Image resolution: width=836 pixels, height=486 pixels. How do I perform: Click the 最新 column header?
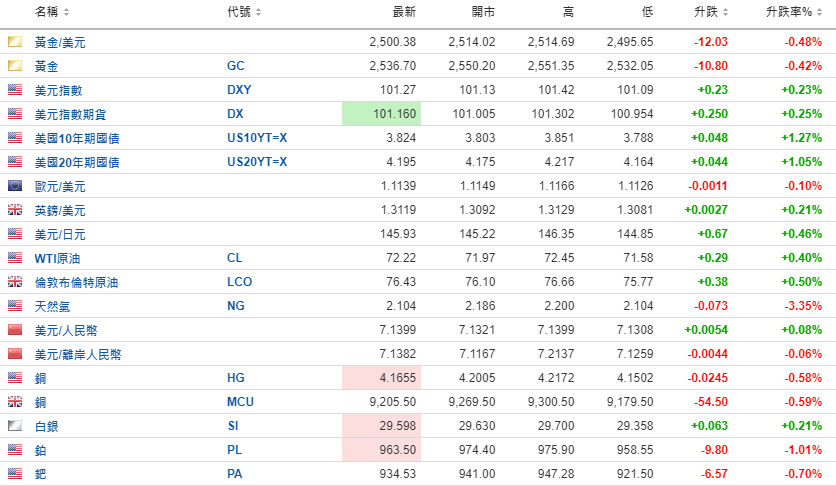tap(404, 13)
